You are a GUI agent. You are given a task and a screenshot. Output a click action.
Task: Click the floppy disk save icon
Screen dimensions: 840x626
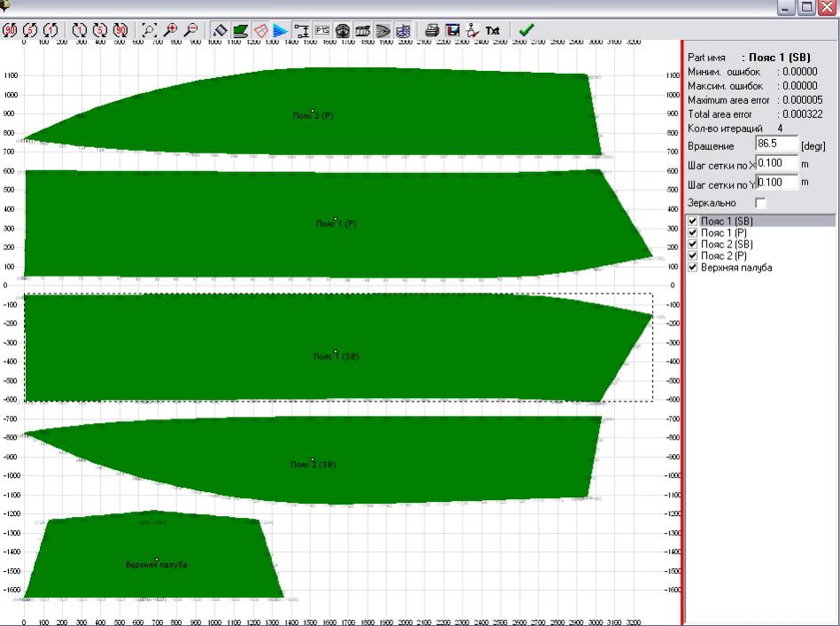(x=453, y=30)
